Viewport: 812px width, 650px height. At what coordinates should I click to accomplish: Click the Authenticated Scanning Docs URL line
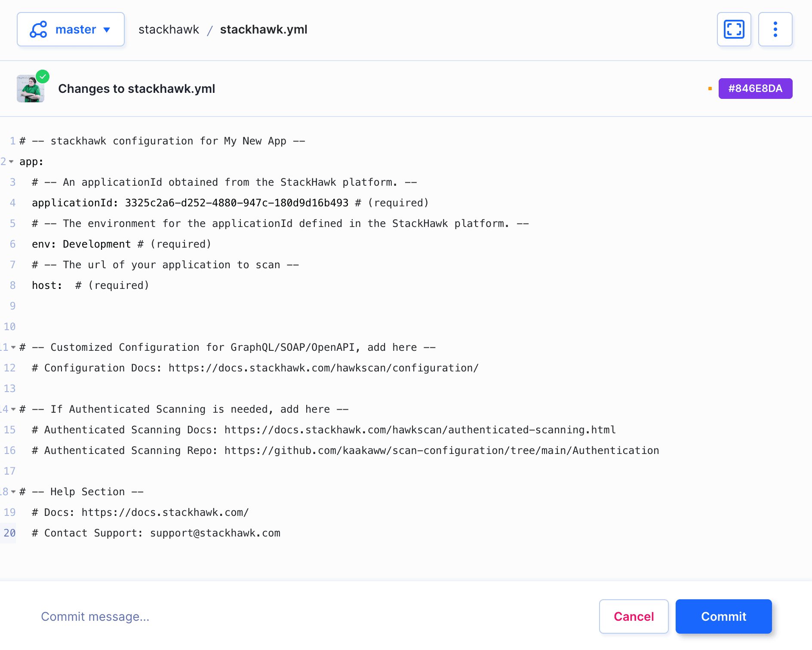pos(324,430)
